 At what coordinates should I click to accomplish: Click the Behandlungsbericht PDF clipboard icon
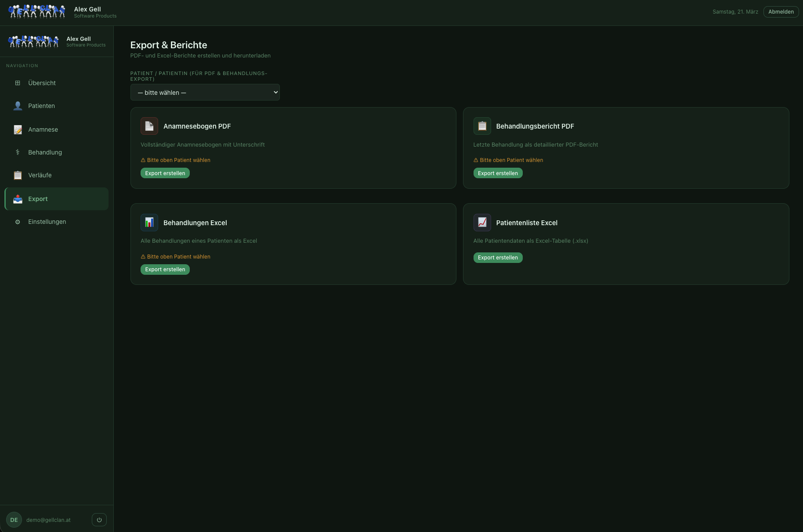point(482,126)
